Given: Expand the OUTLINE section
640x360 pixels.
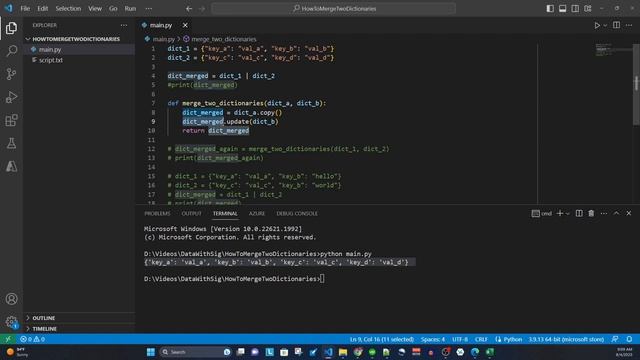Looking at the screenshot, I should [44, 318].
